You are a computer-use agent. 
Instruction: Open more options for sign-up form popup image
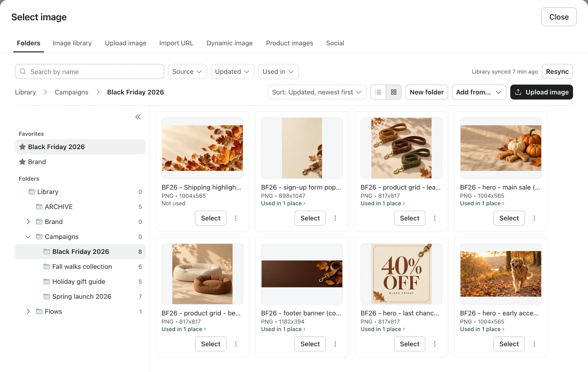pyautogui.click(x=335, y=218)
